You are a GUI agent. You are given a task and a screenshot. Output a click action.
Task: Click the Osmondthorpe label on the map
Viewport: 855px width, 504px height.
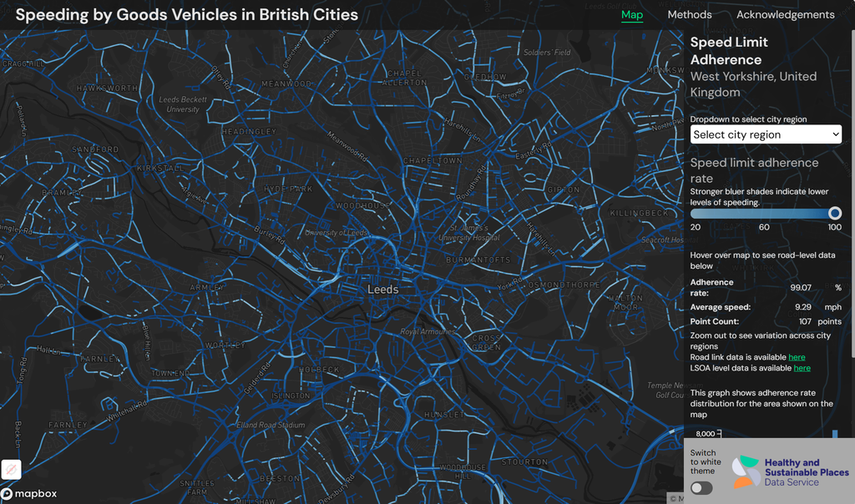(564, 285)
